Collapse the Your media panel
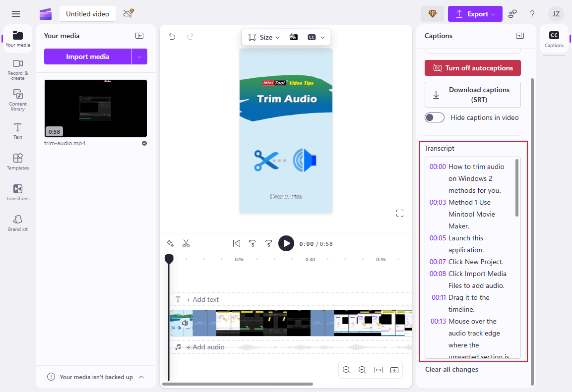Image resolution: width=572 pixels, height=392 pixels. tap(139, 36)
